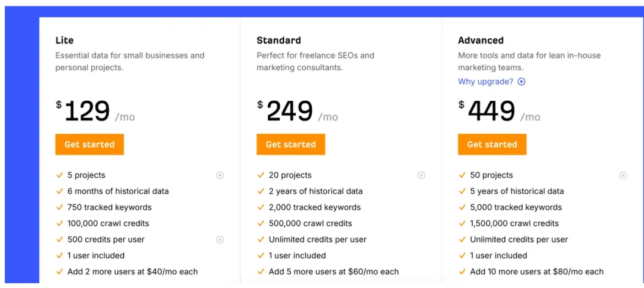Click the play icon after "Why upgrade?"

click(x=522, y=82)
